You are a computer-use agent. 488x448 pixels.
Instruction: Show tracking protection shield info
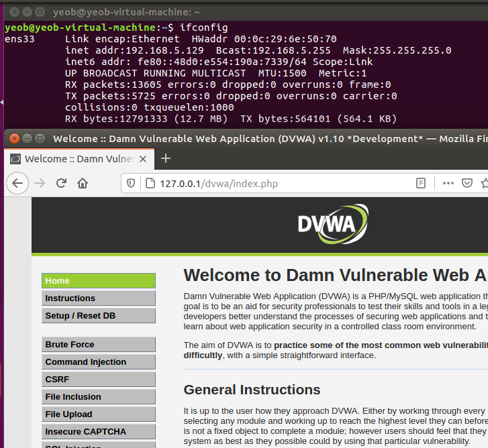point(131,184)
